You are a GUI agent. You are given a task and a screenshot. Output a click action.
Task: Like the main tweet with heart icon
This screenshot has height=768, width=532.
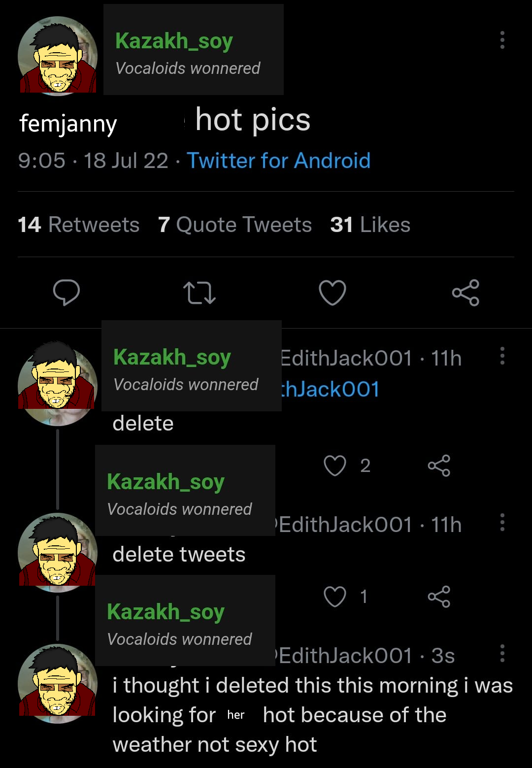click(x=332, y=293)
